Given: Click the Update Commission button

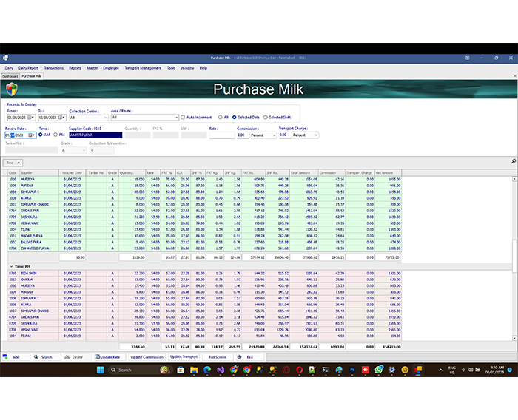Looking at the screenshot, I should [x=147, y=356].
